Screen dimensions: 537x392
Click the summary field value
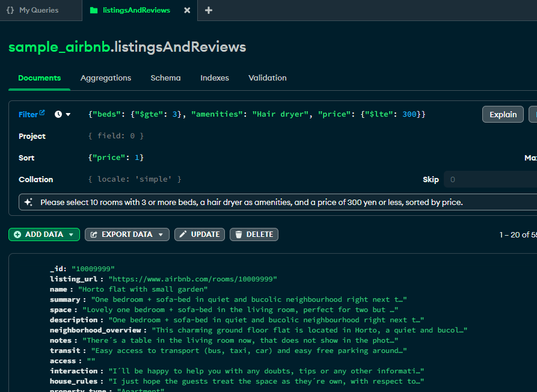coord(249,299)
